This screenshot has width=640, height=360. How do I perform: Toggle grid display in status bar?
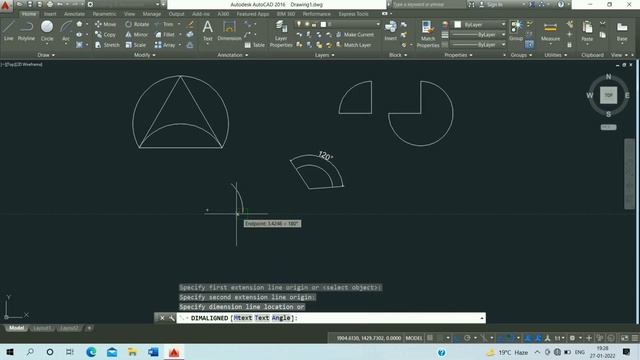click(430, 338)
